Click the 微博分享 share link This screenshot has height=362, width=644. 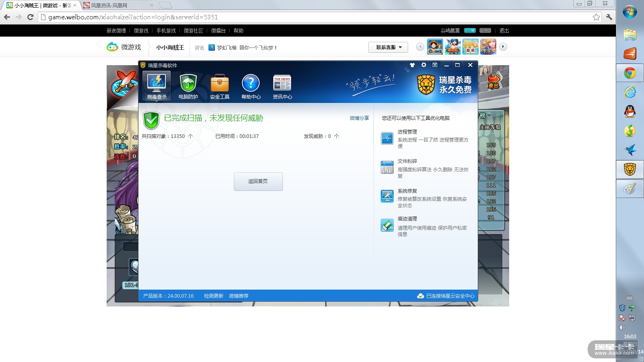coord(359,118)
